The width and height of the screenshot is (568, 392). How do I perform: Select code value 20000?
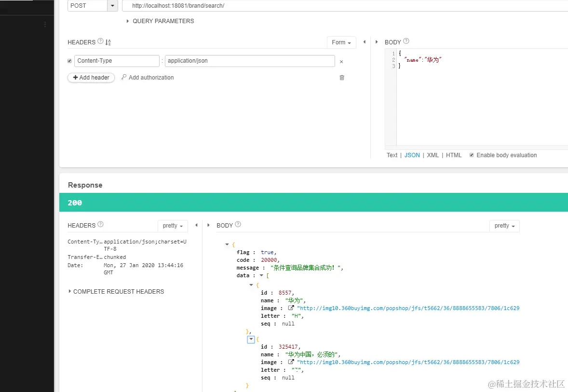coord(269,260)
